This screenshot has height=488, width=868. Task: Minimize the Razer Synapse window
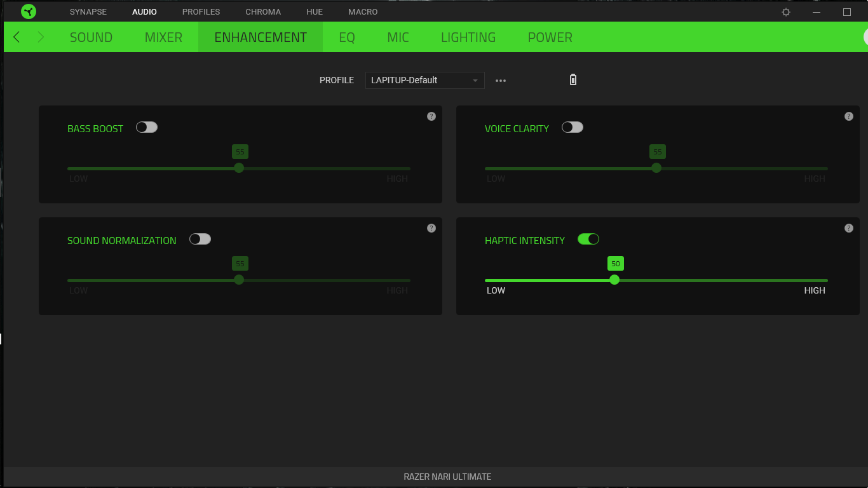(x=817, y=12)
